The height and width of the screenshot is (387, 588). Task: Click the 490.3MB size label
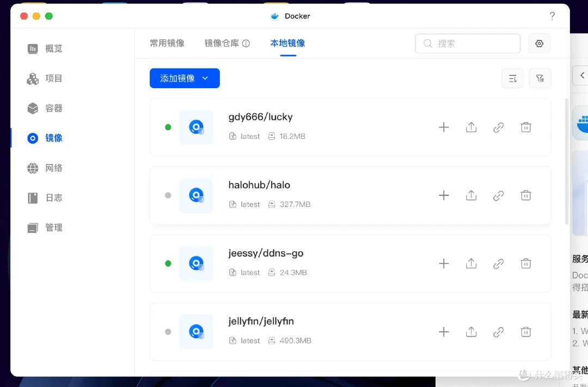coord(296,341)
